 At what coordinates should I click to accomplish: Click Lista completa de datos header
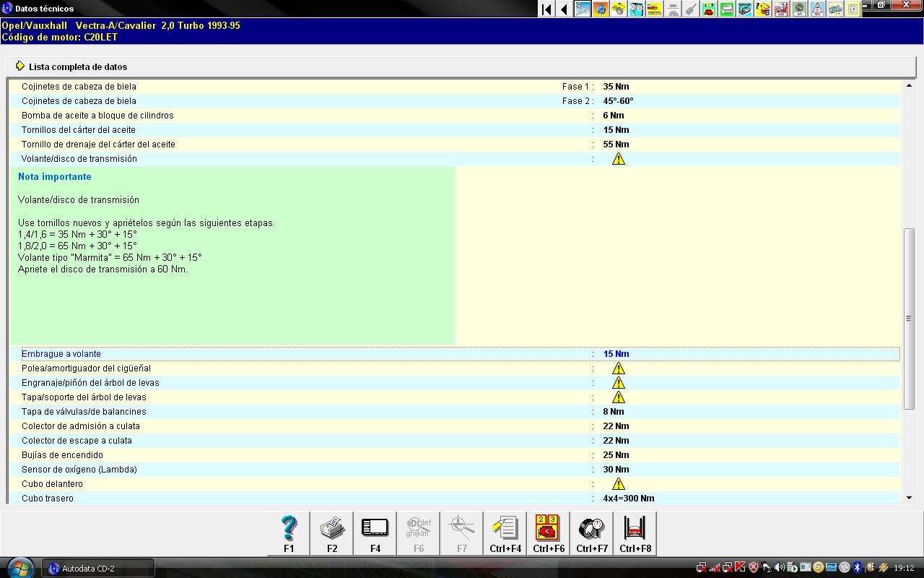coord(78,66)
